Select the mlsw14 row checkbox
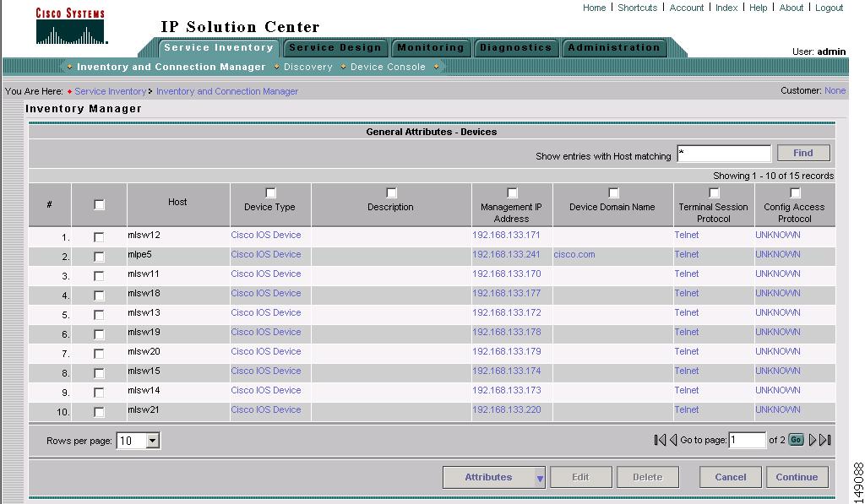The height and width of the screenshot is (504, 865). pos(99,393)
